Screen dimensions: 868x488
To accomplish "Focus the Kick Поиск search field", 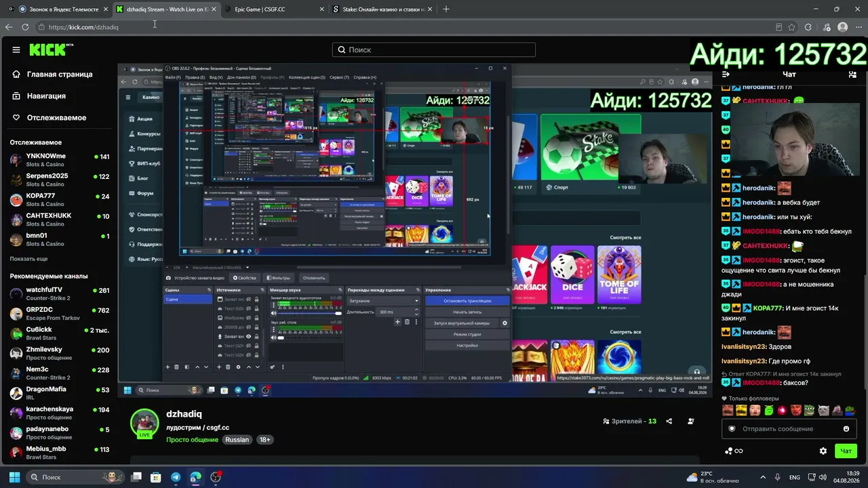I will (x=434, y=49).
